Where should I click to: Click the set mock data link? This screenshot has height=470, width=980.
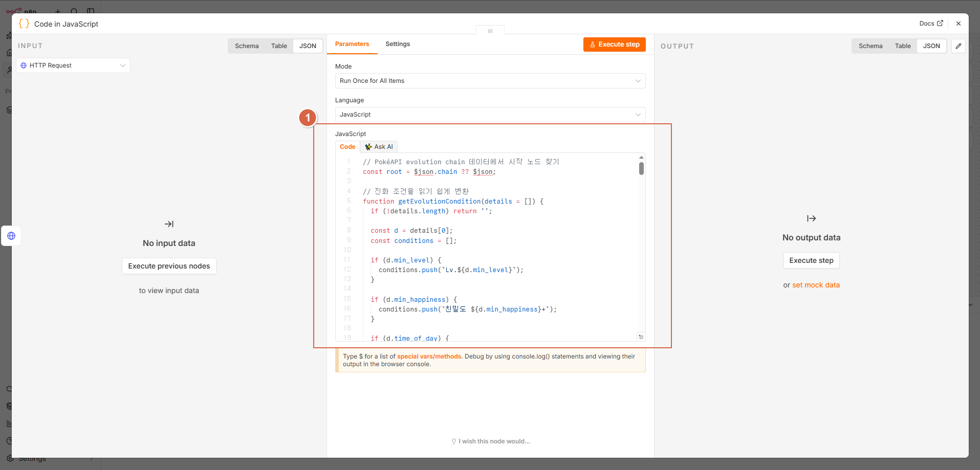pyautogui.click(x=816, y=285)
